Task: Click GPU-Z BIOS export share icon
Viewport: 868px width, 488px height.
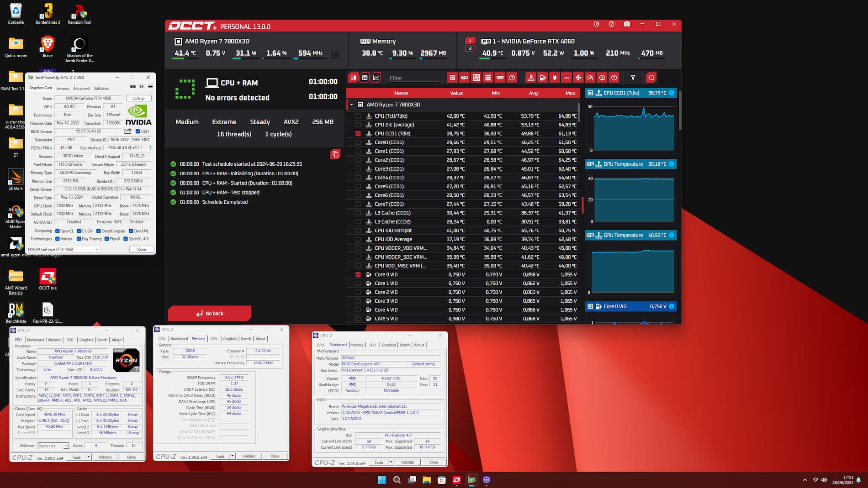Action: pyautogui.click(x=128, y=131)
